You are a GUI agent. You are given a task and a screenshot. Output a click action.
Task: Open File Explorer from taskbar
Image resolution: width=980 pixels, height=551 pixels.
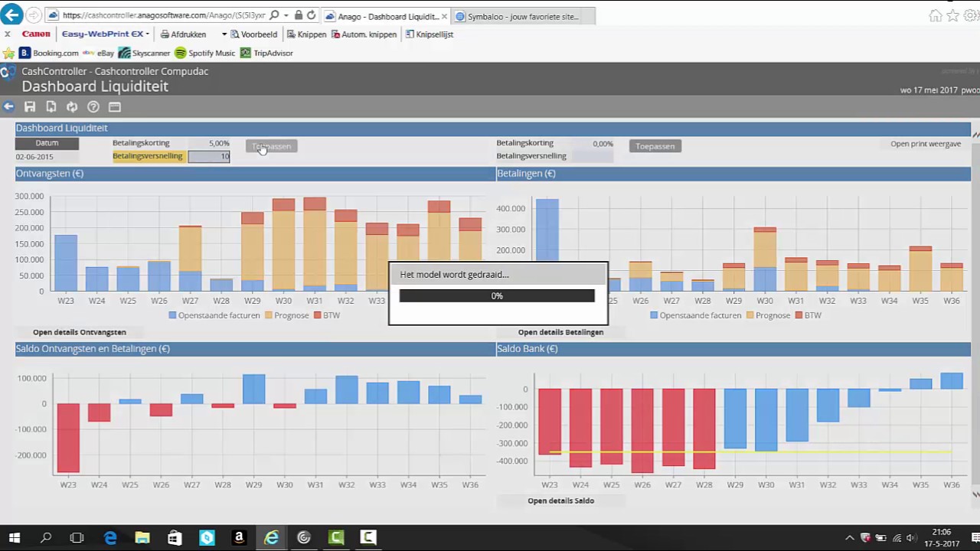click(142, 538)
